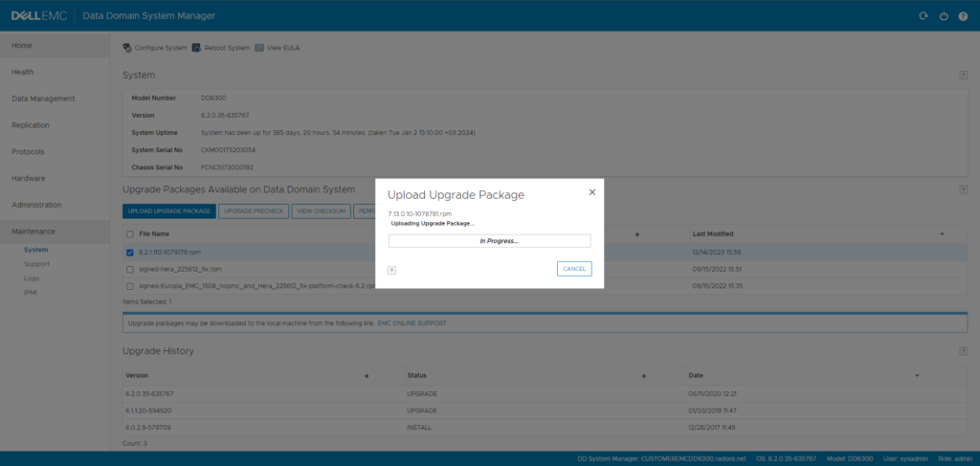Expand the Maintenance section in sidebar
This screenshot has height=466, width=980.
(33, 232)
